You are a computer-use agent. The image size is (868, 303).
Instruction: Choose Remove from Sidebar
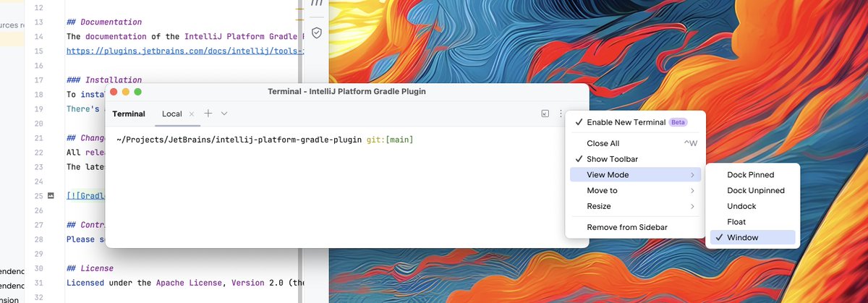(634, 227)
